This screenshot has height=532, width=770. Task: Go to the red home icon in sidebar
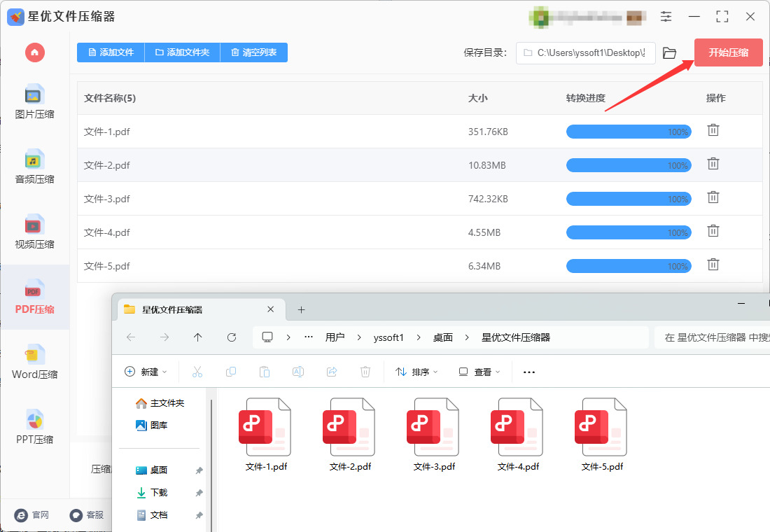point(35,52)
